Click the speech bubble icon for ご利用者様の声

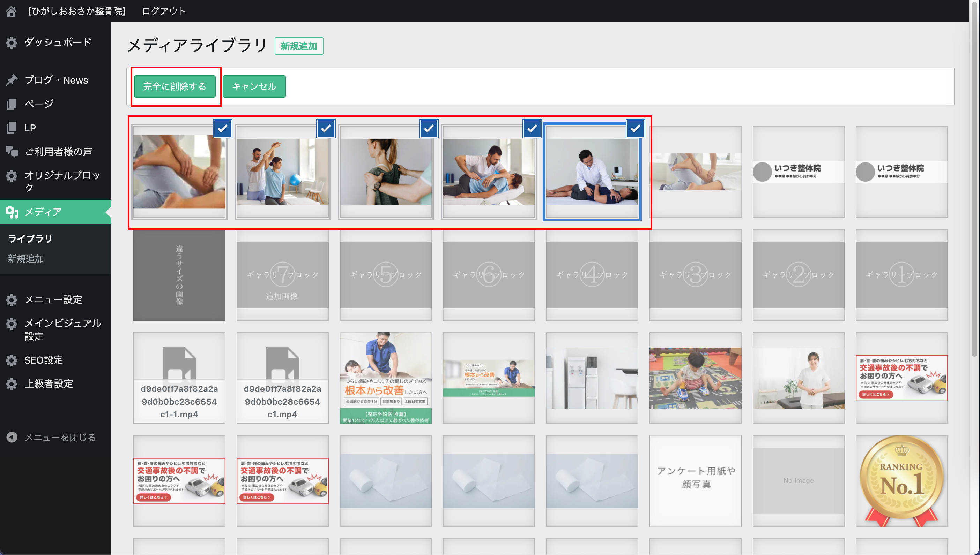click(x=12, y=152)
